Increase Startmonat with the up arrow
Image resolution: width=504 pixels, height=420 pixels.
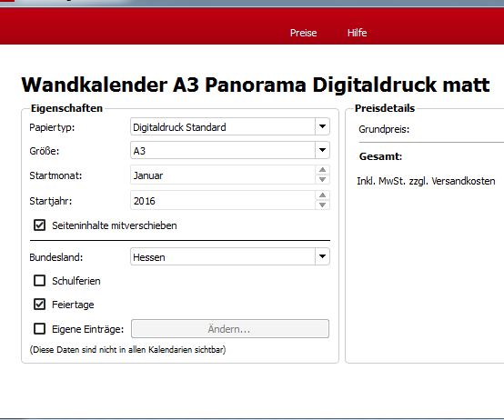pos(322,170)
